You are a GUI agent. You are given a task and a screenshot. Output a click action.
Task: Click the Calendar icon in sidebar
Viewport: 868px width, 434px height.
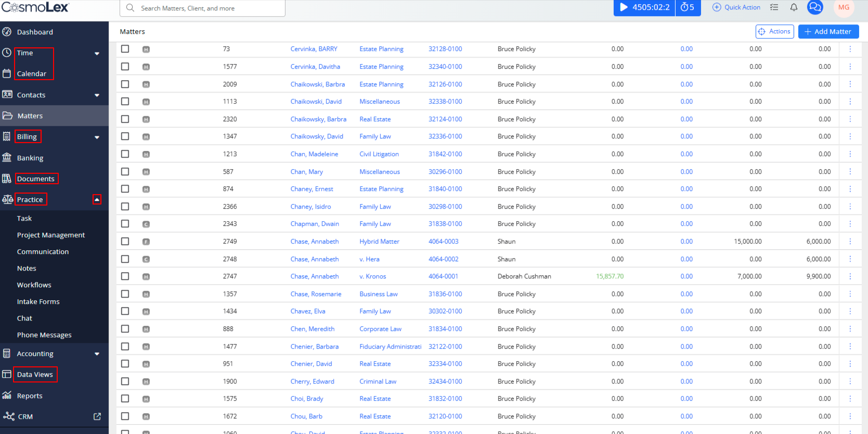pyautogui.click(x=7, y=73)
